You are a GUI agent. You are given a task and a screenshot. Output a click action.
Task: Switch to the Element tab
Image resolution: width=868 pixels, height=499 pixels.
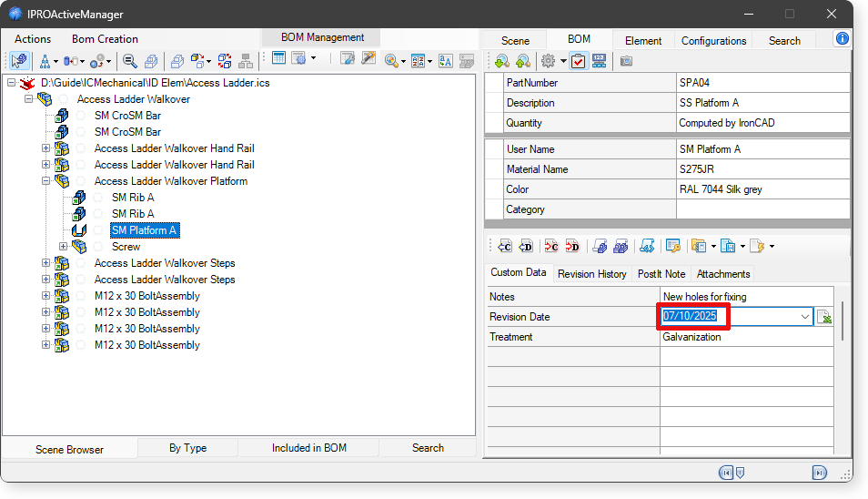643,40
